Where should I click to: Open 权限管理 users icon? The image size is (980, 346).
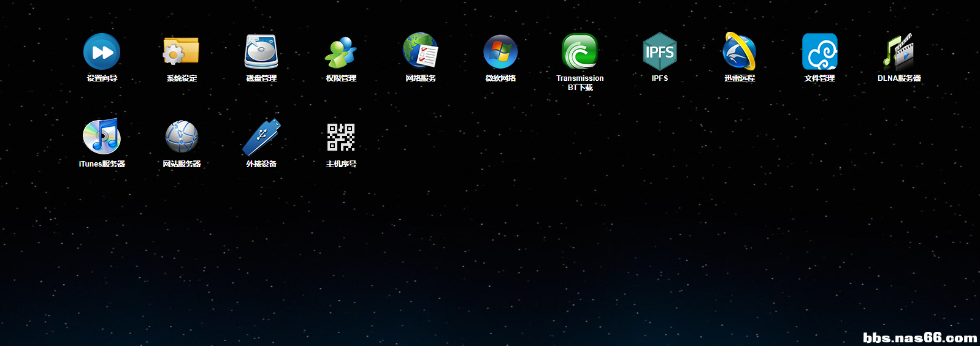click(x=341, y=53)
